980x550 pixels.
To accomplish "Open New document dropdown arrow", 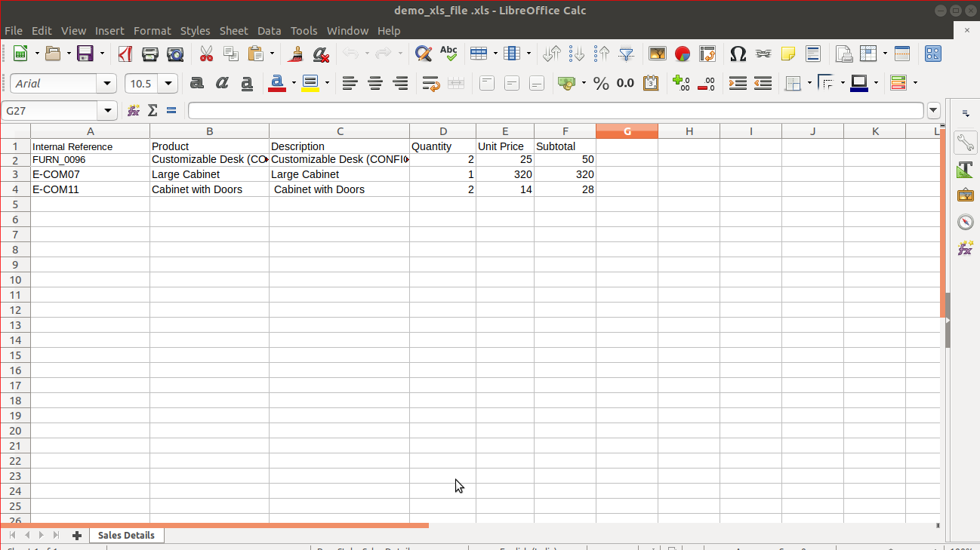I will pos(37,54).
